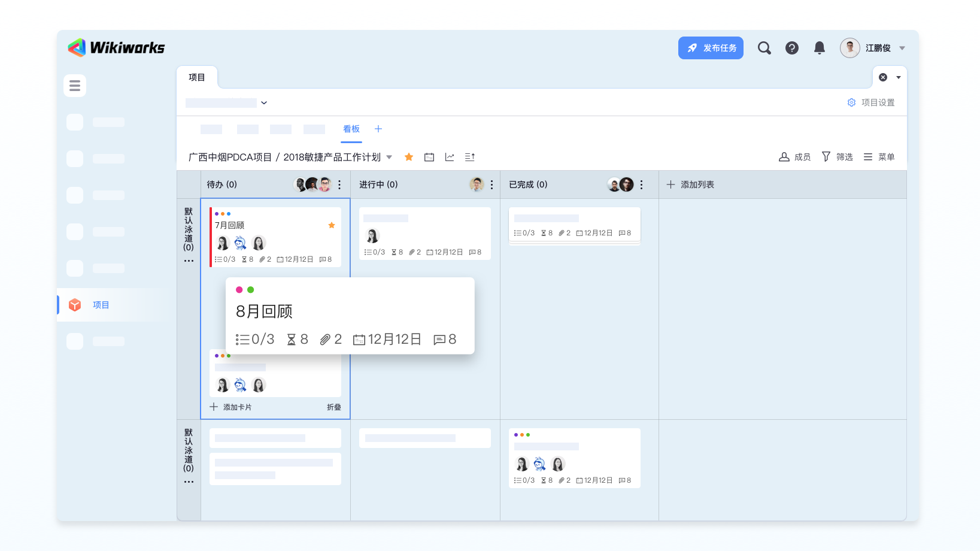
Task: Toggle the star on 7月回顾 card
Action: tap(332, 225)
